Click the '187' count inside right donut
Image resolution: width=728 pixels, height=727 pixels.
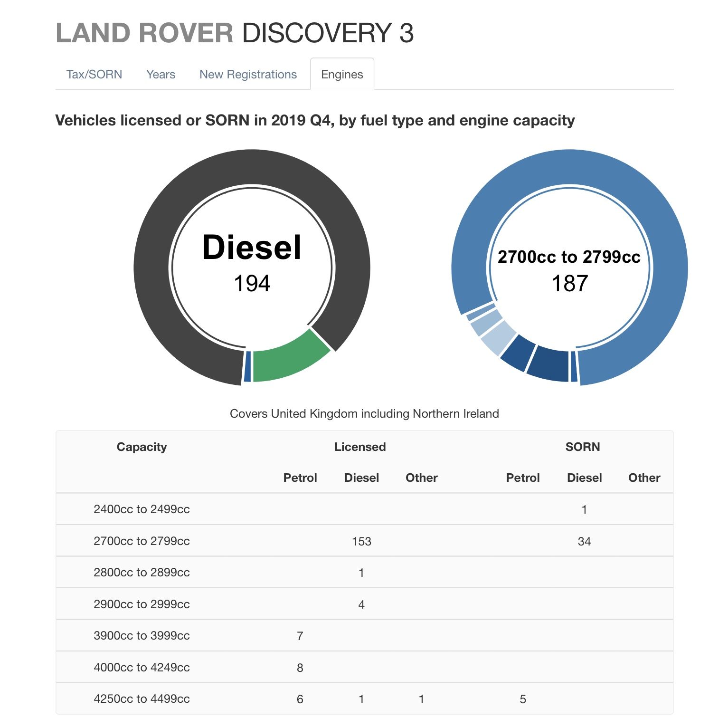[569, 284]
